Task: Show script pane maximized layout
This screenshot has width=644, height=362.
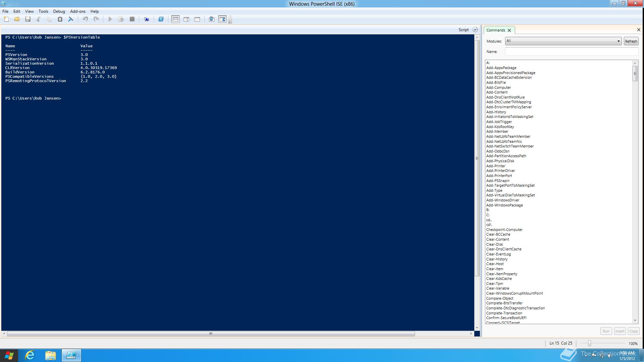Action: pyautogui.click(x=197, y=19)
